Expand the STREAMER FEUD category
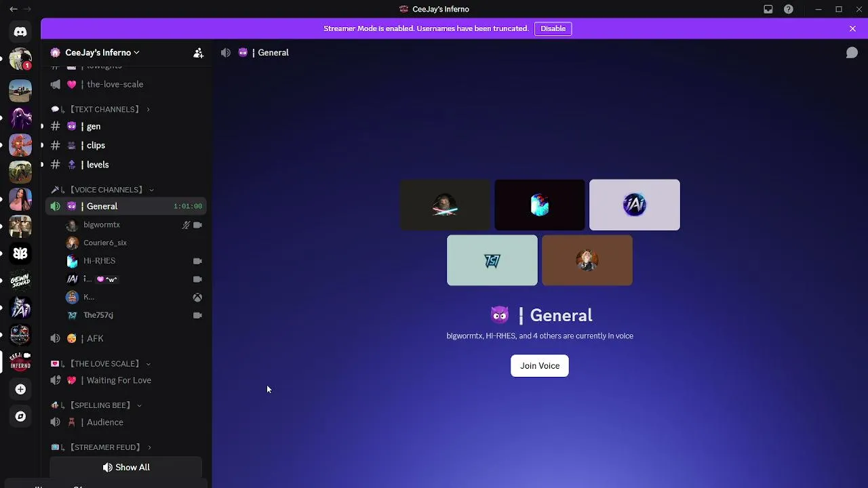The height and width of the screenshot is (488, 868). 101,447
